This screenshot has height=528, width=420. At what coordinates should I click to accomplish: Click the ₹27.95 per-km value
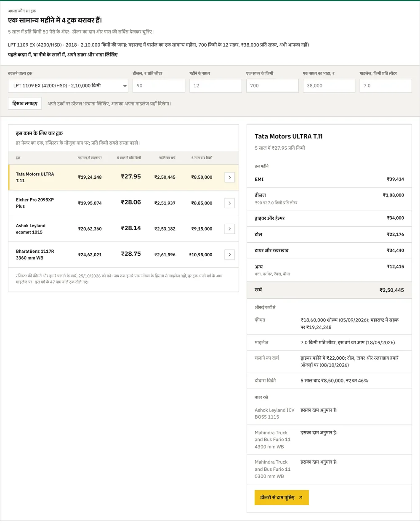pos(131,177)
